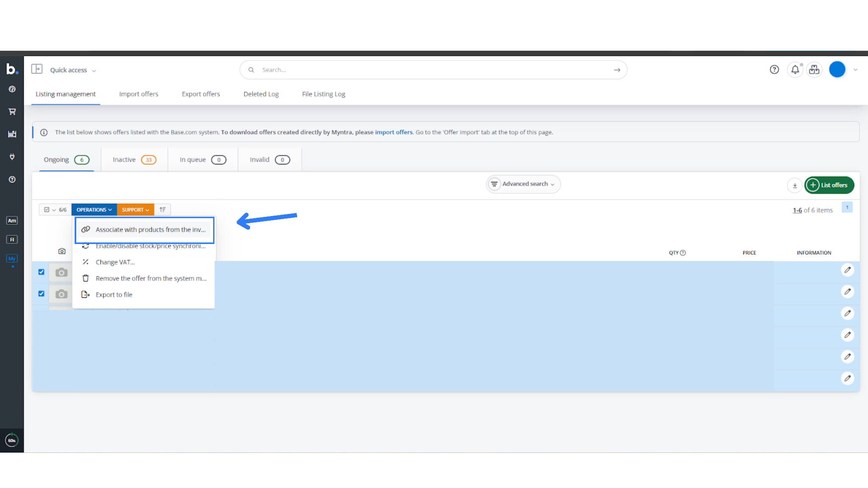This screenshot has height=488, width=868.
Task: Click the download icon beside List offers
Action: (795, 186)
